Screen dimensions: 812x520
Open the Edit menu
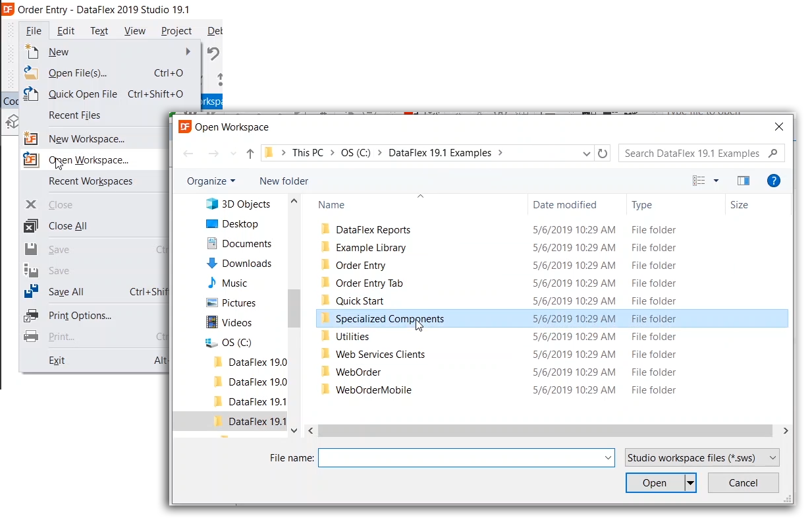(66, 31)
